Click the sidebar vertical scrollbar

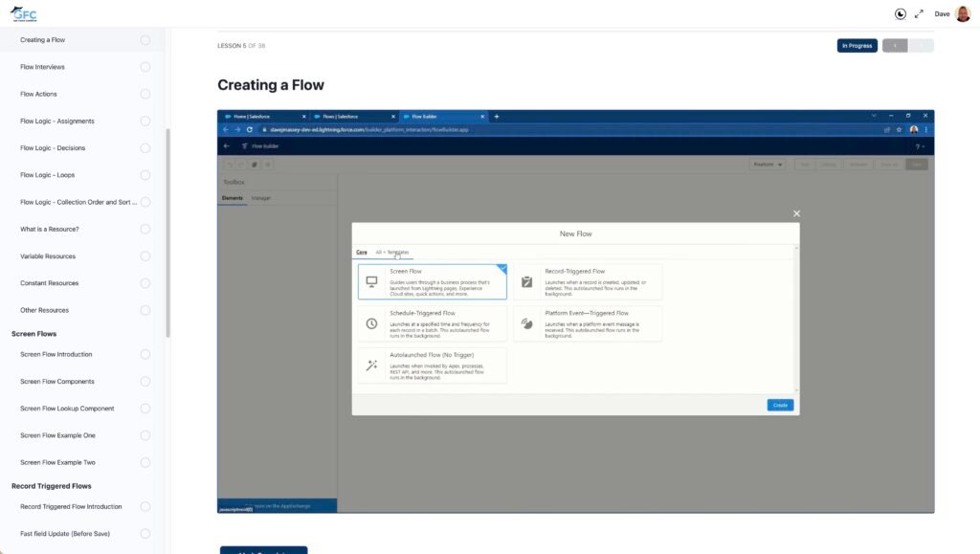[x=167, y=233]
